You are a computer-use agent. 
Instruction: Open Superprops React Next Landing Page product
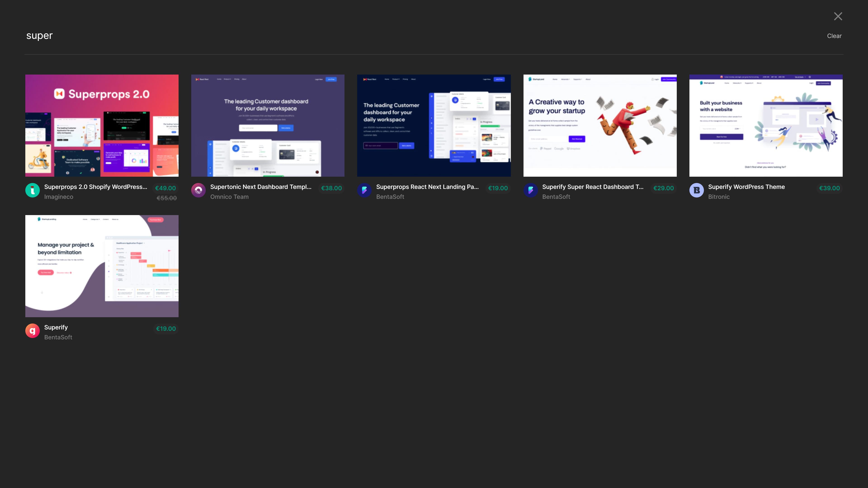[x=427, y=187]
